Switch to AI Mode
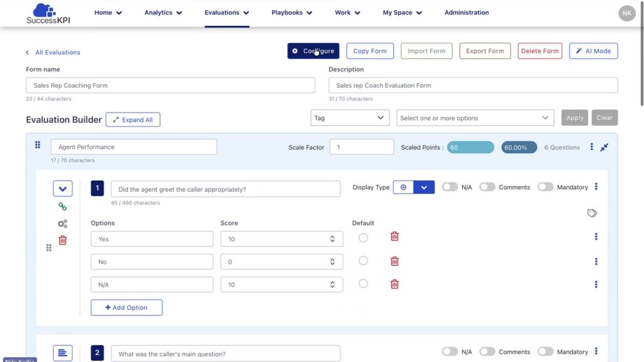 click(x=593, y=51)
